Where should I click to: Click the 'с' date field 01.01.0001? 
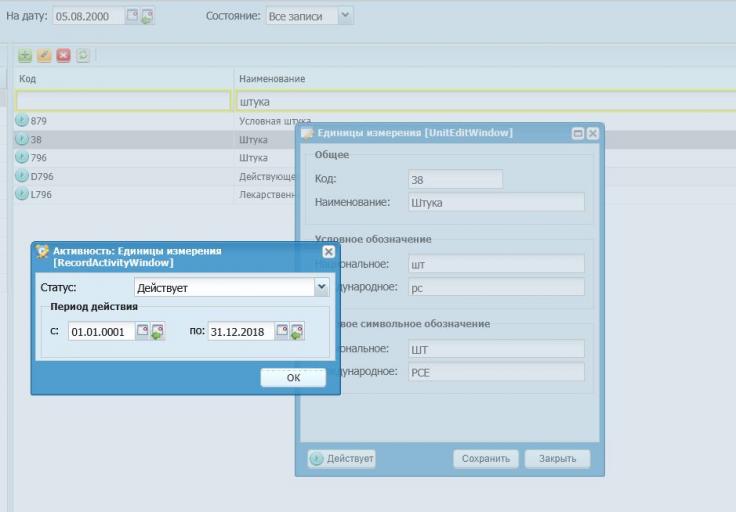click(x=101, y=332)
